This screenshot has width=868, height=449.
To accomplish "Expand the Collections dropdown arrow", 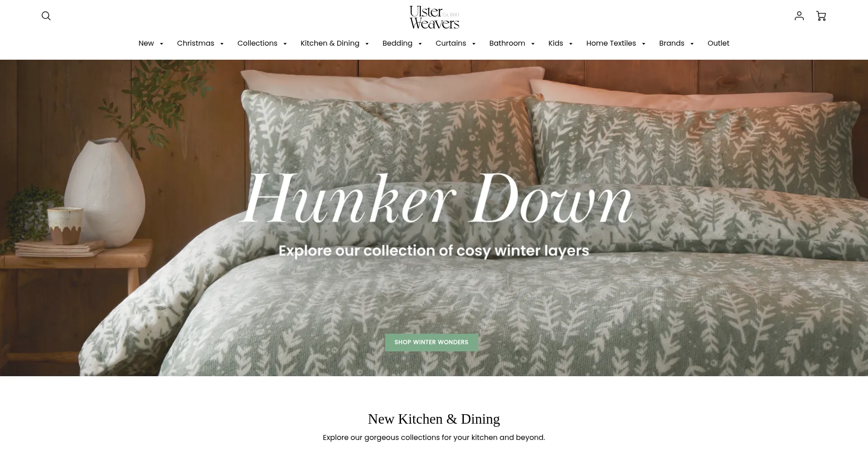I will tap(285, 44).
